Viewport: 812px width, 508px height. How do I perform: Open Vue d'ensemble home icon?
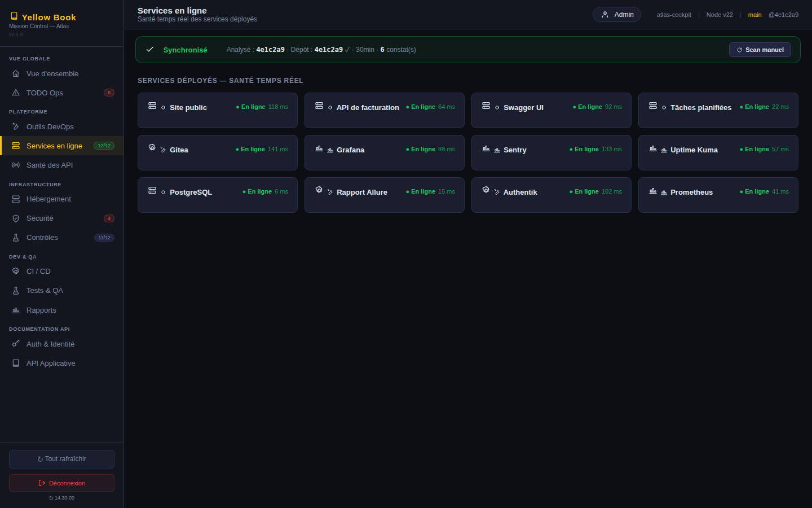coord(16,73)
